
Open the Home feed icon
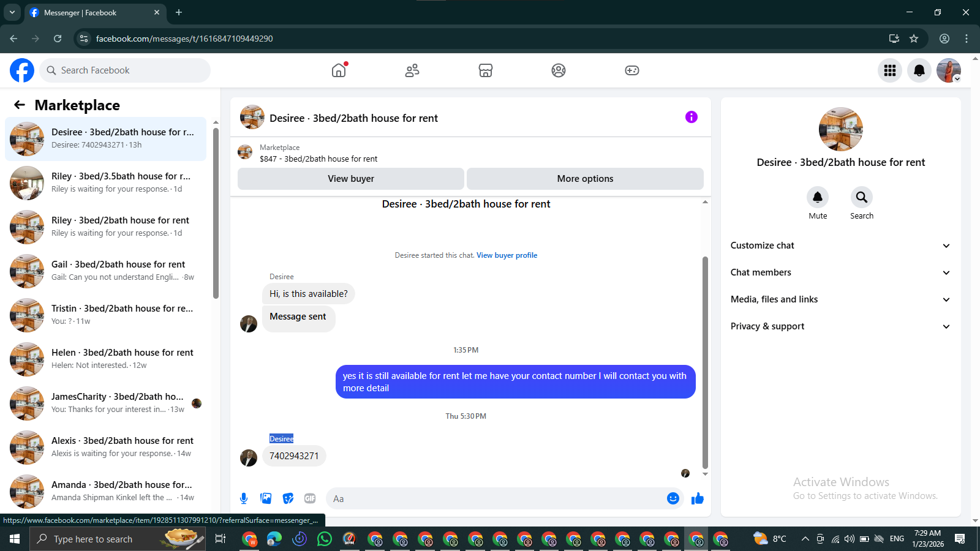tap(339, 70)
